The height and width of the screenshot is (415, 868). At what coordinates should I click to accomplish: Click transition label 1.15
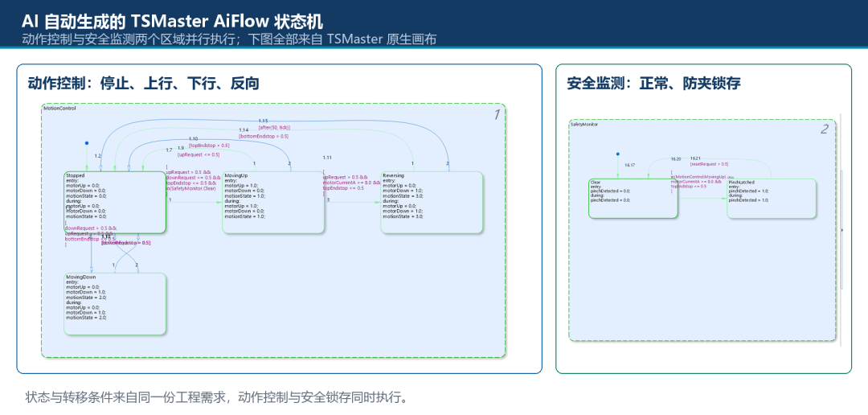pos(263,121)
